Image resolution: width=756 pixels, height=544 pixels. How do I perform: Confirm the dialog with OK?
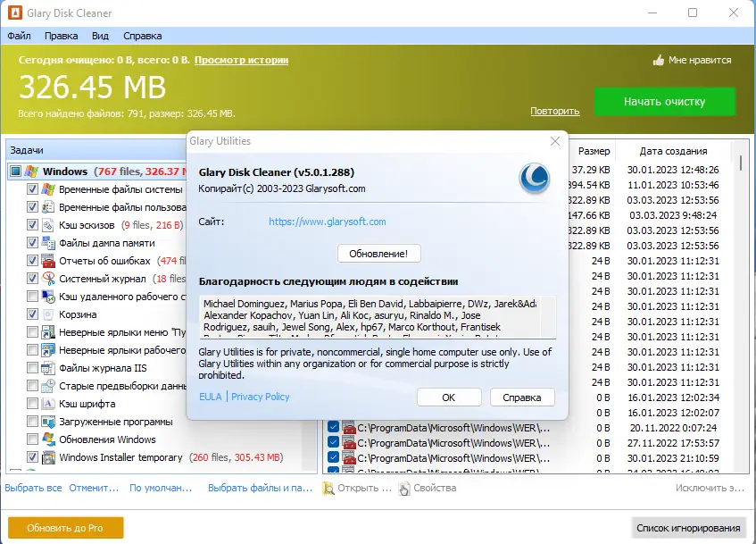click(449, 398)
